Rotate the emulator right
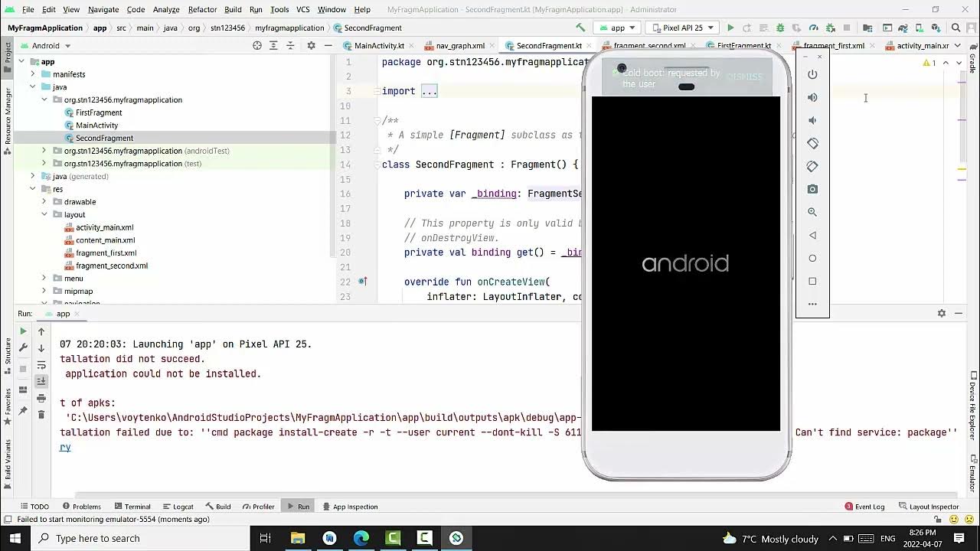Viewport: 980px width, 551px height. (812, 166)
